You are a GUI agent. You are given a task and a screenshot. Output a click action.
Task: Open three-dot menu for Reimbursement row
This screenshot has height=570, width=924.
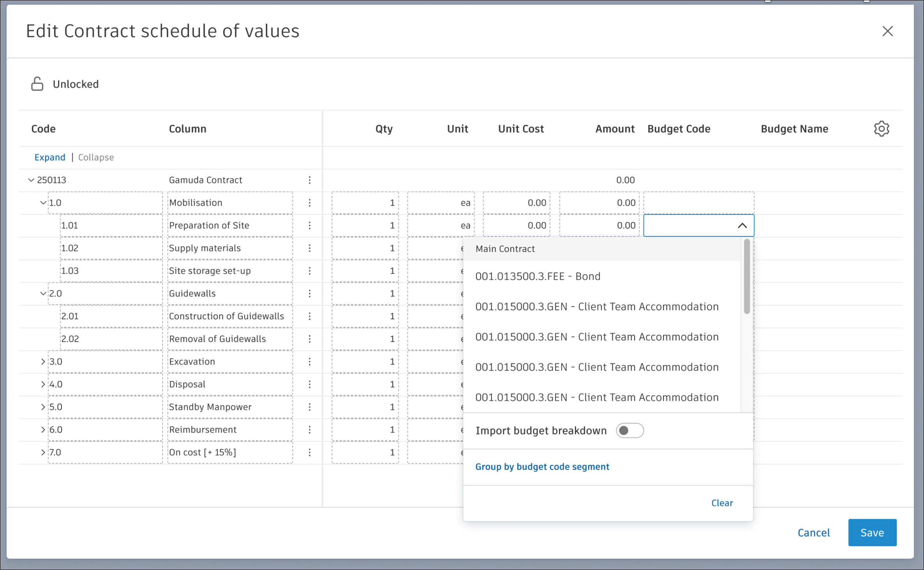pyautogui.click(x=309, y=429)
